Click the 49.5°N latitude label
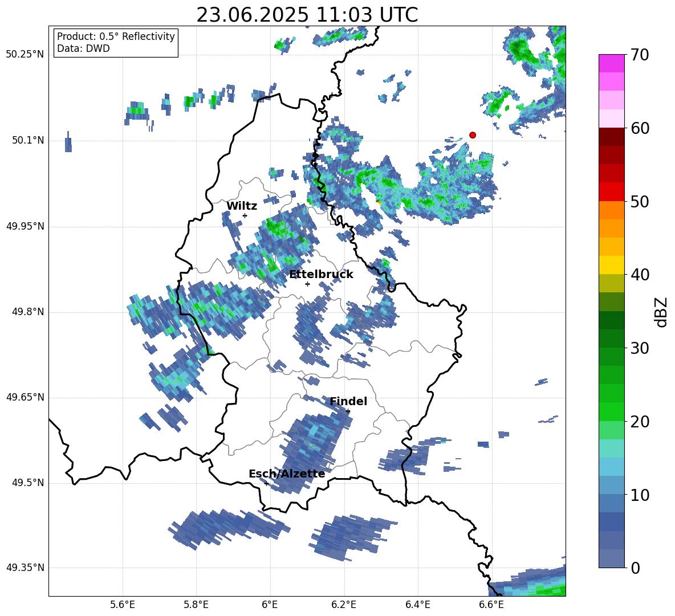The image size is (675, 616). tap(28, 483)
